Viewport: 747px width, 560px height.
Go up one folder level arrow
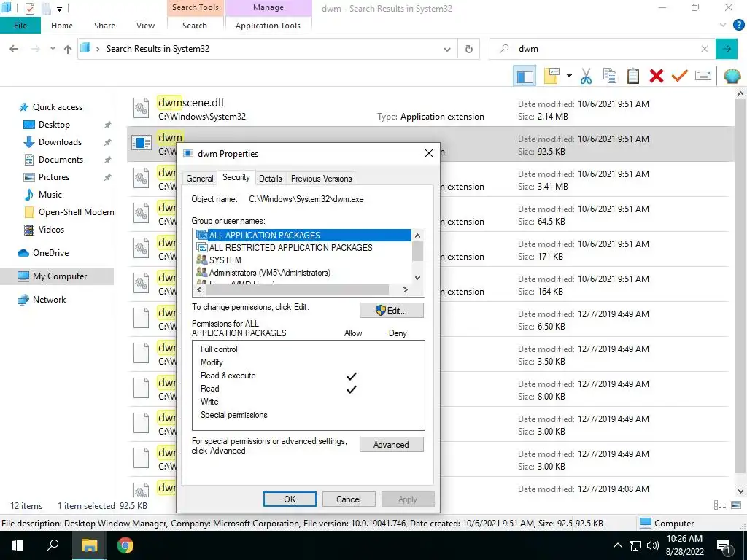(68, 49)
